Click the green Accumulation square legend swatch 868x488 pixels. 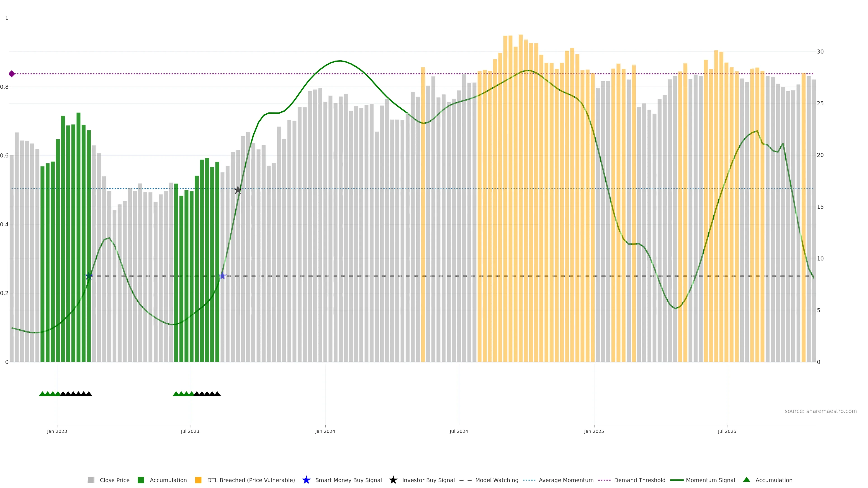tap(141, 480)
